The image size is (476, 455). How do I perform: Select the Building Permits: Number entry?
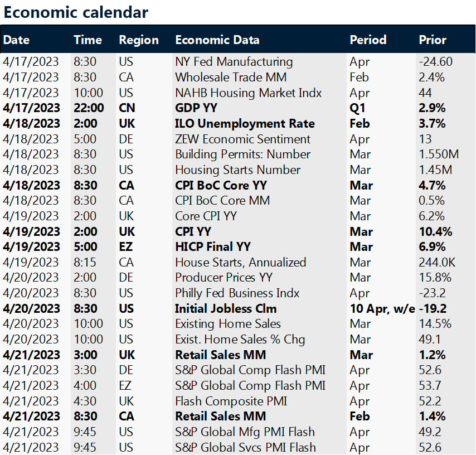point(244,154)
